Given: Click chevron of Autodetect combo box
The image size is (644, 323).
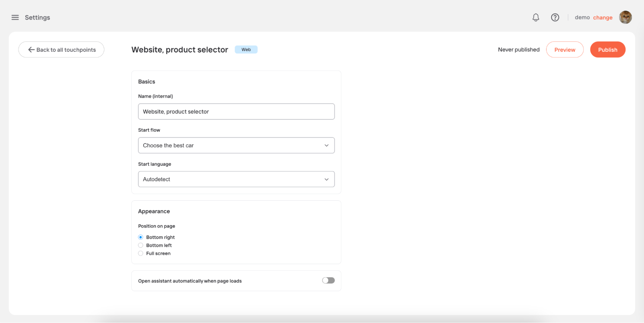Looking at the screenshot, I should pyautogui.click(x=327, y=180).
